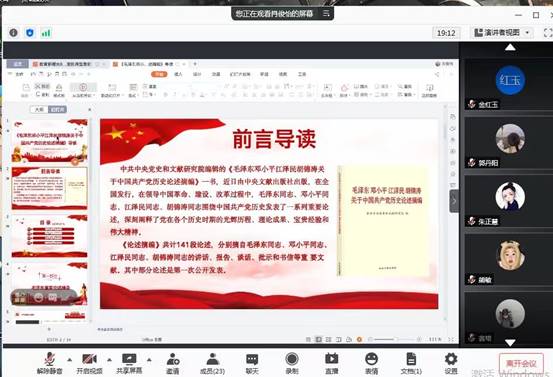Viewport: 553px width, 377px height.
Task: Select the 审阅 ribbon tab
Action: [x=264, y=74]
